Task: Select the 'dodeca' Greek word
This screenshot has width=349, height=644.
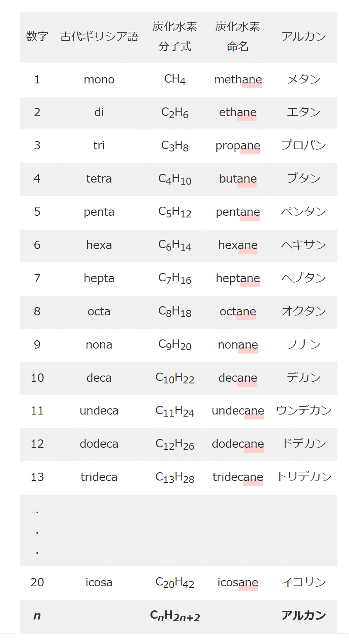Action: click(99, 444)
